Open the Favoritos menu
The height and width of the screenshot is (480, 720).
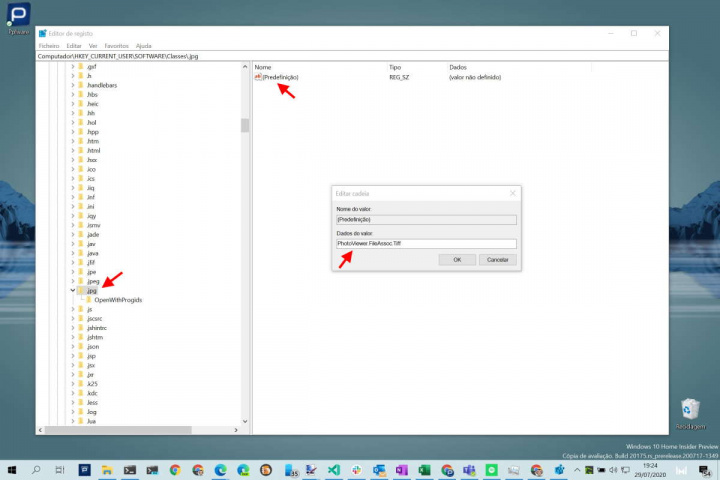click(116, 45)
